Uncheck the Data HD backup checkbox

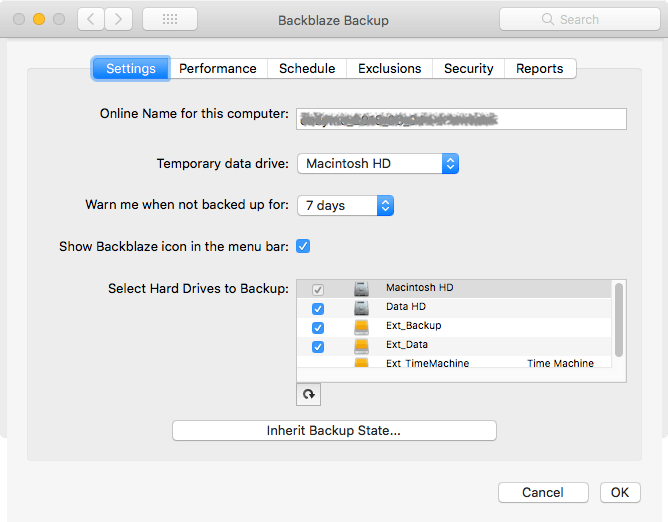pyautogui.click(x=317, y=309)
